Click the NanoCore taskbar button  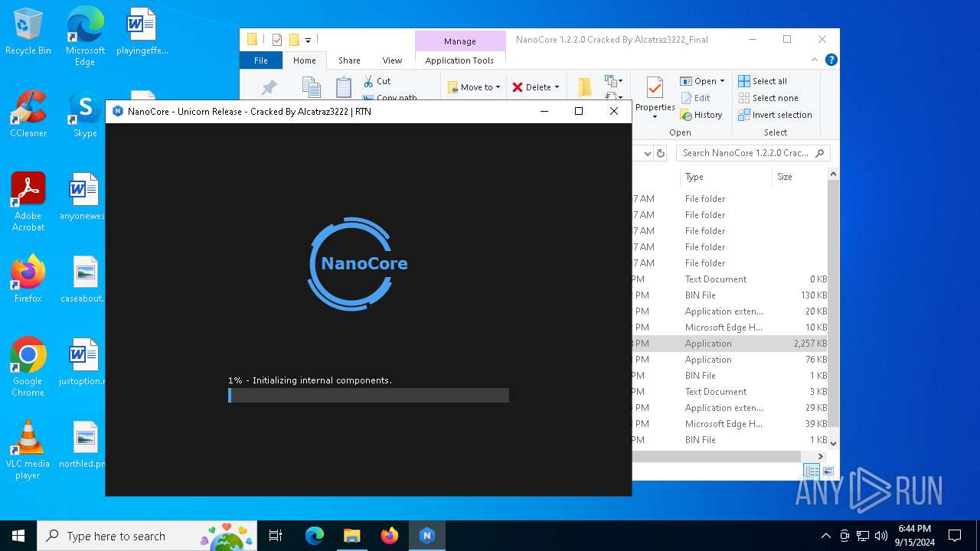click(x=427, y=536)
